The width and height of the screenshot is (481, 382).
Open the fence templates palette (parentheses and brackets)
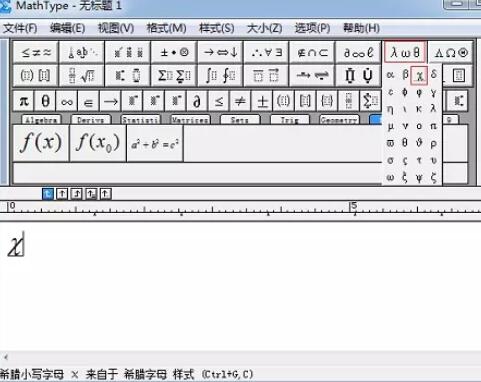[x=36, y=75]
